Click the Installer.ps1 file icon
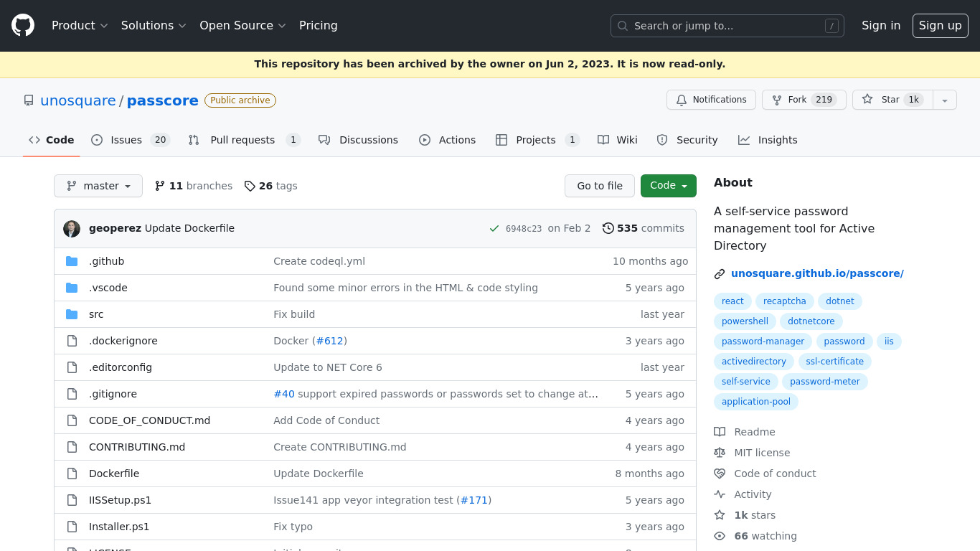This screenshot has width=980, height=551. [x=72, y=527]
